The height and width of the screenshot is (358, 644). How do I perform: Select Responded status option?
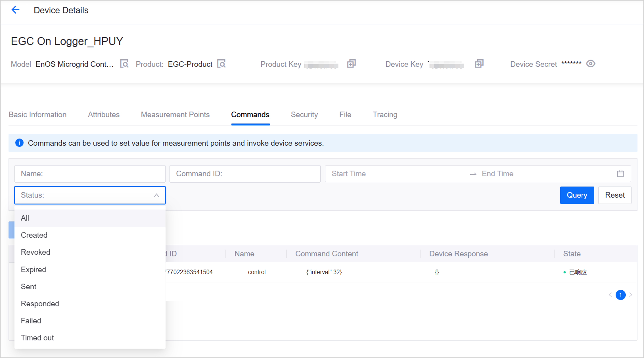click(x=40, y=304)
